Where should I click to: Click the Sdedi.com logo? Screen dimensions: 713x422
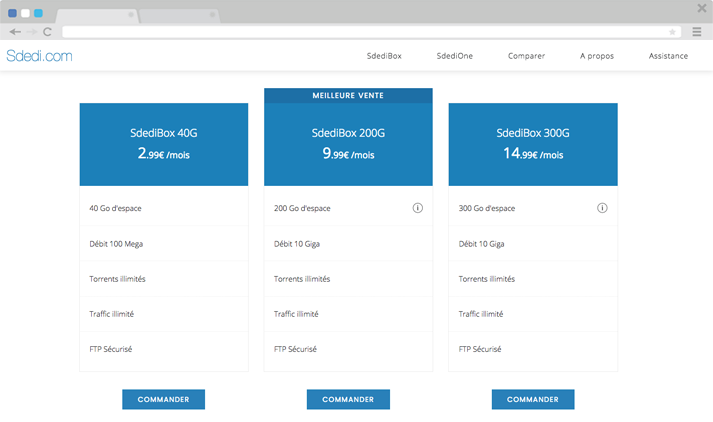tap(40, 56)
